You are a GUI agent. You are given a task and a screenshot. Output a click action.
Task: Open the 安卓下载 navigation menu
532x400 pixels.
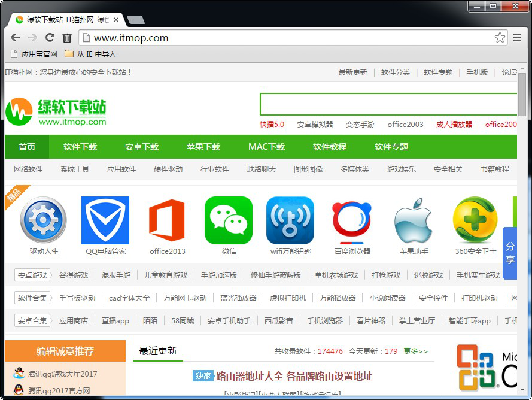point(141,147)
